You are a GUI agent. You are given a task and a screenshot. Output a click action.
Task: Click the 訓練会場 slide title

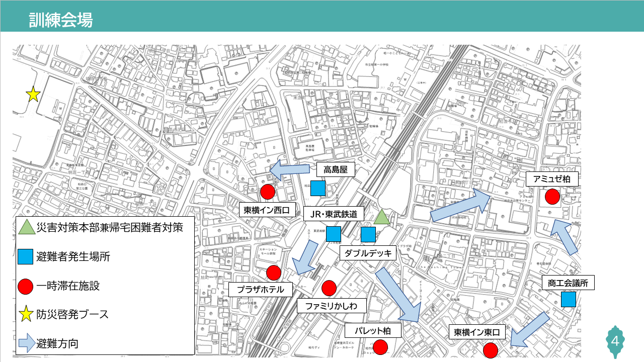coord(61,21)
